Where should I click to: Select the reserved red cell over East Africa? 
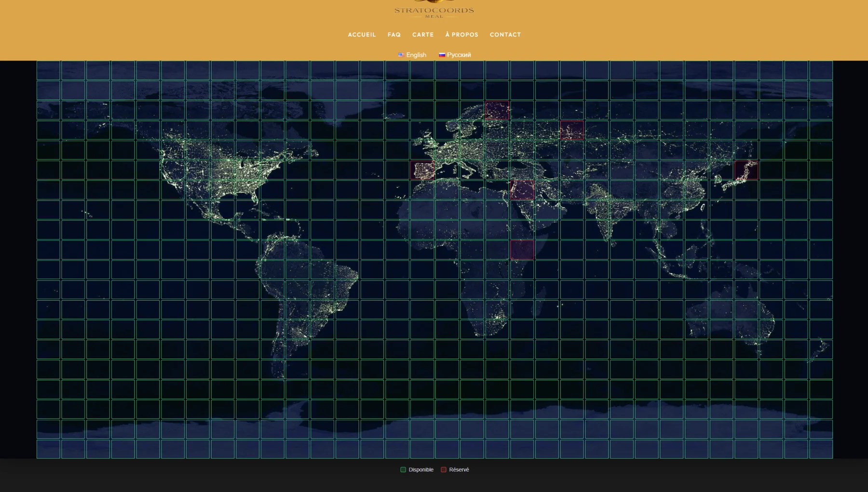(522, 250)
